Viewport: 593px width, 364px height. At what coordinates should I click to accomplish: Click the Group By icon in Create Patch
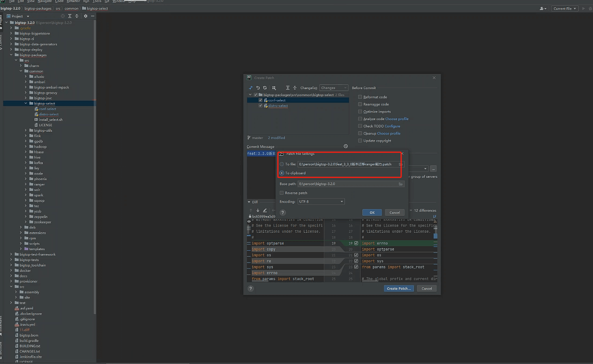pos(274,88)
